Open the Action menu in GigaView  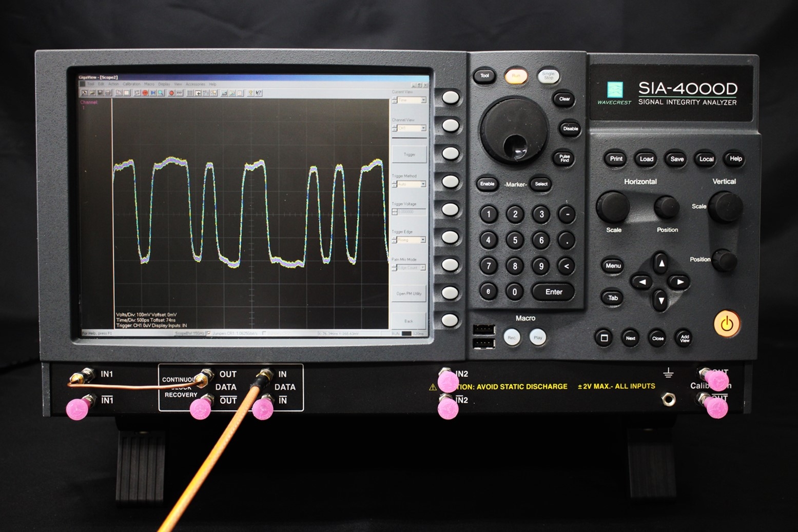[113, 84]
